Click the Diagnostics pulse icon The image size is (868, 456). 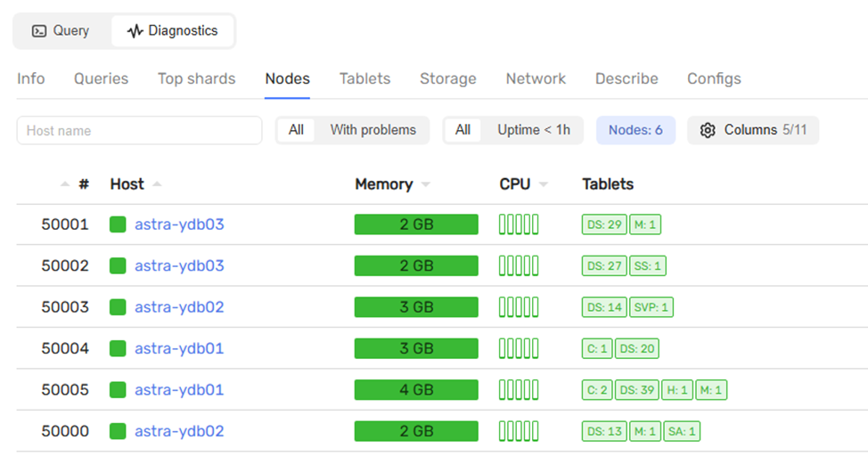(x=135, y=31)
